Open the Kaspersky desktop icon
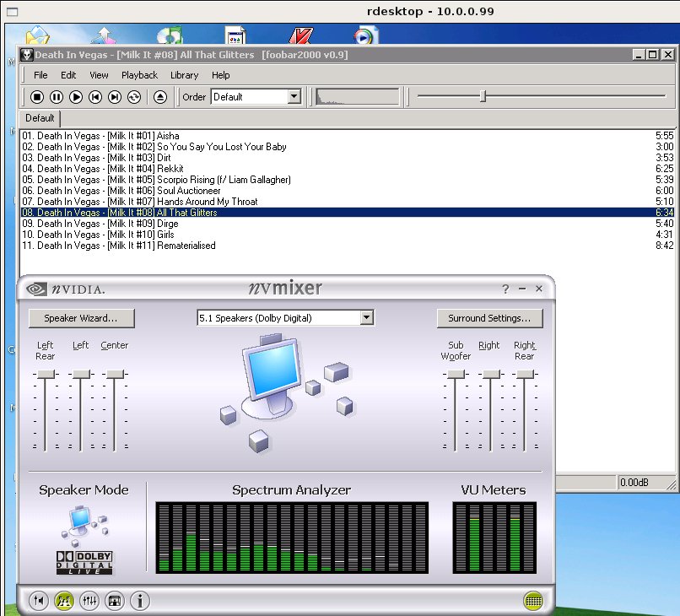 tap(300, 35)
